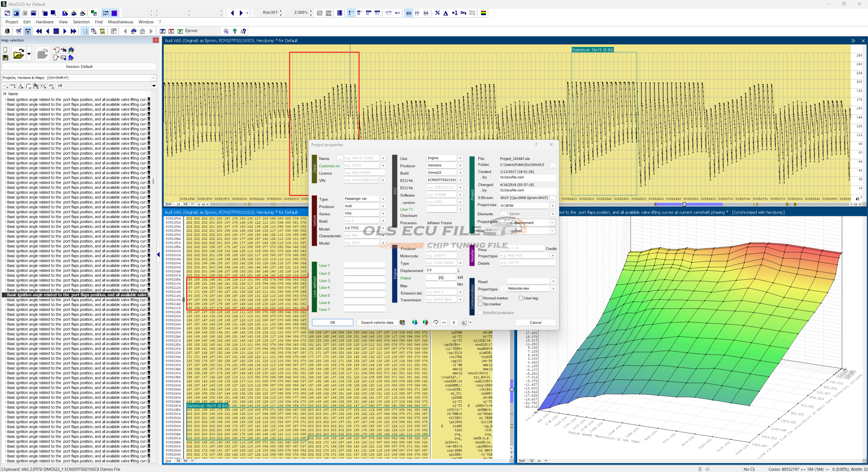Screen dimensions: 868x472
Task: Click the LoHi byte order icon
Action: pyautogui.click(x=389, y=13)
